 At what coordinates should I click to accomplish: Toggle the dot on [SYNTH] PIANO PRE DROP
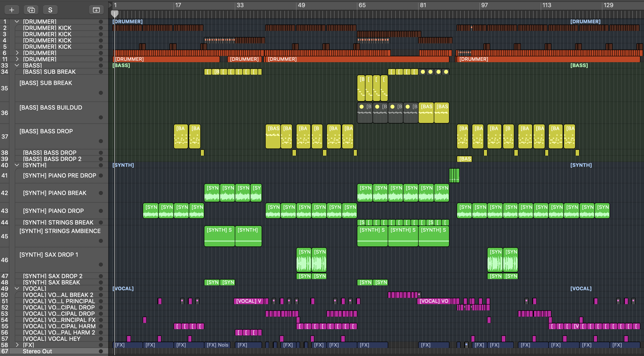(x=101, y=176)
